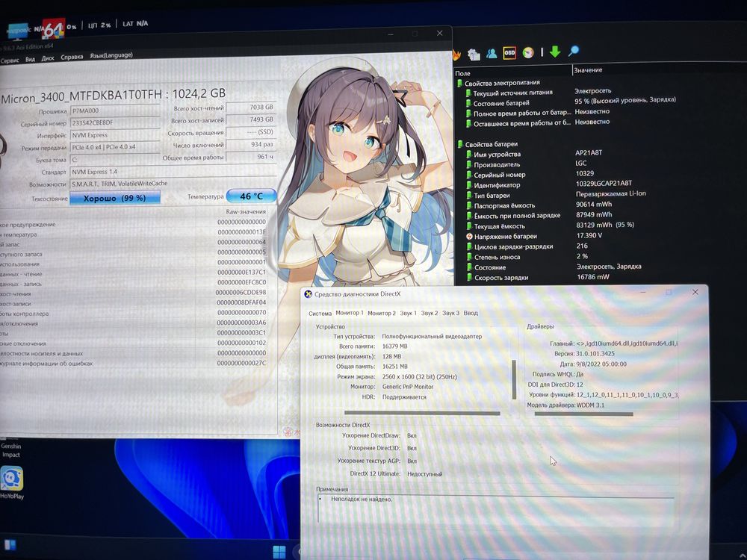Viewport: 747px width, 560px height.
Task: Switch to the Система tab in DirectX tool
Action: click(320, 314)
